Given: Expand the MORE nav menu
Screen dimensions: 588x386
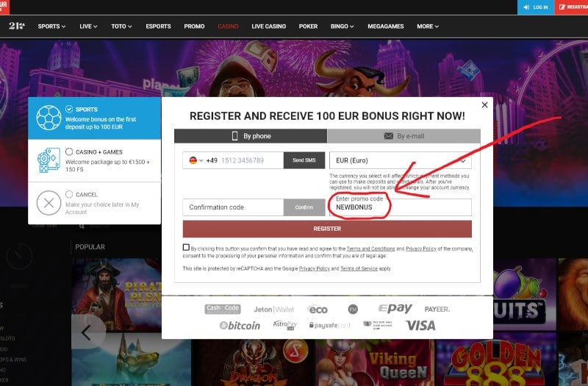Looking at the screenshot, I should coord(428,26).
